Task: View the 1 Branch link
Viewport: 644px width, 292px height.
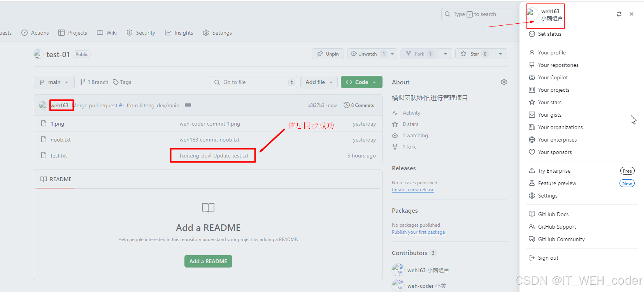Action: pos(94,82)
